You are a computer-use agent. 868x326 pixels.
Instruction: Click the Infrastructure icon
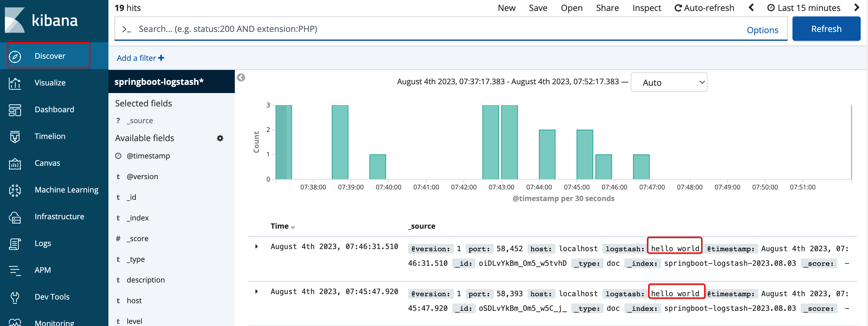pyautogui.click(x=15, y=217)
